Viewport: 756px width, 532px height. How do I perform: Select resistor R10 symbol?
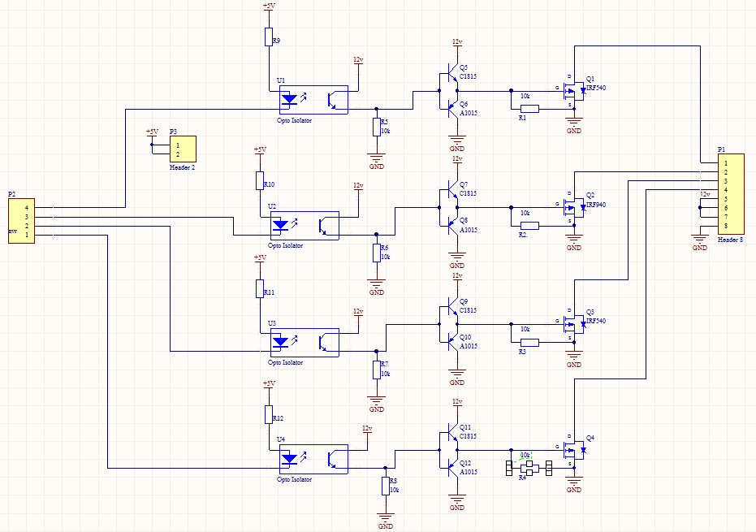[260, 180]
